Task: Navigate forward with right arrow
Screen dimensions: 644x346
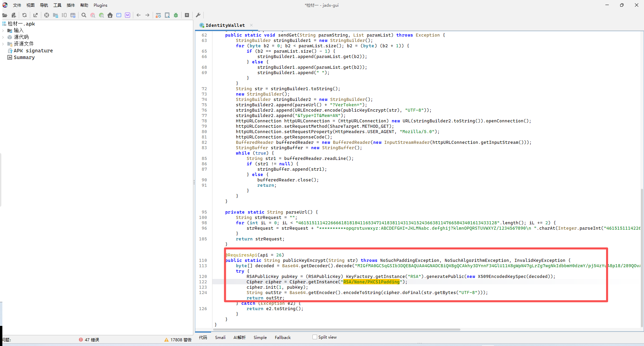Action: [x=147, y=15]
